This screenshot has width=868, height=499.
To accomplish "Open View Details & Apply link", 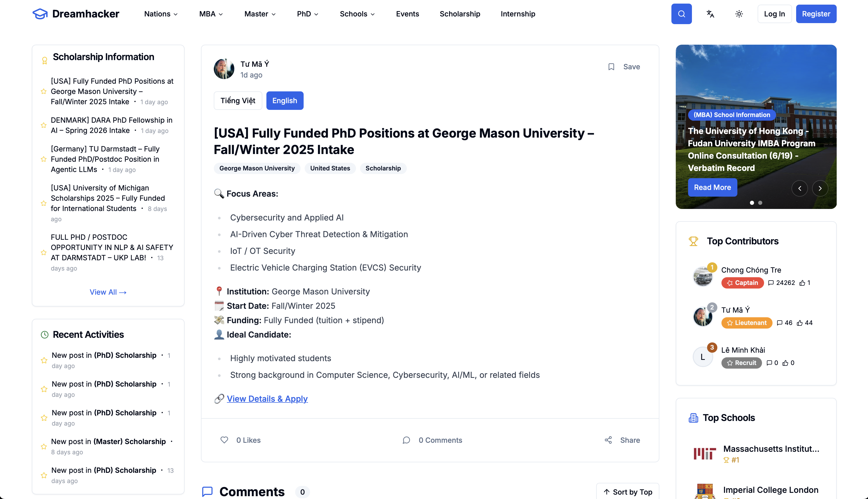I will click(267, 399).
